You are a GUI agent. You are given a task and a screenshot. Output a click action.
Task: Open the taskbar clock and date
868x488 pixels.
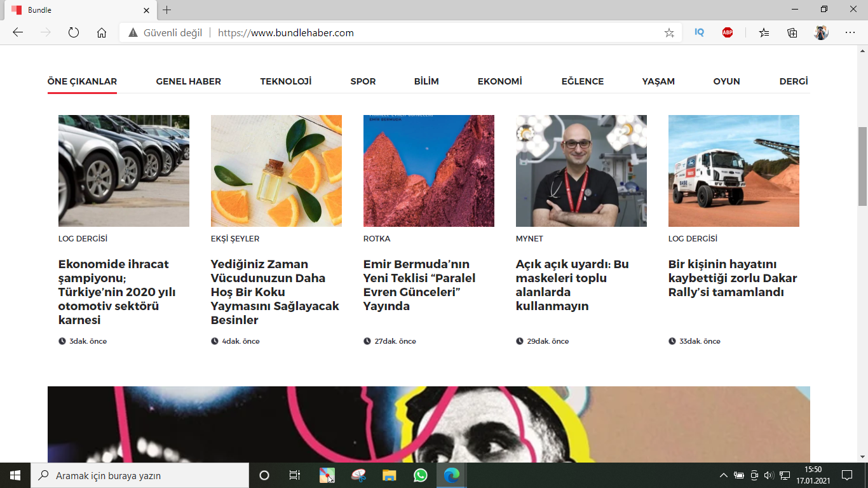813,475
